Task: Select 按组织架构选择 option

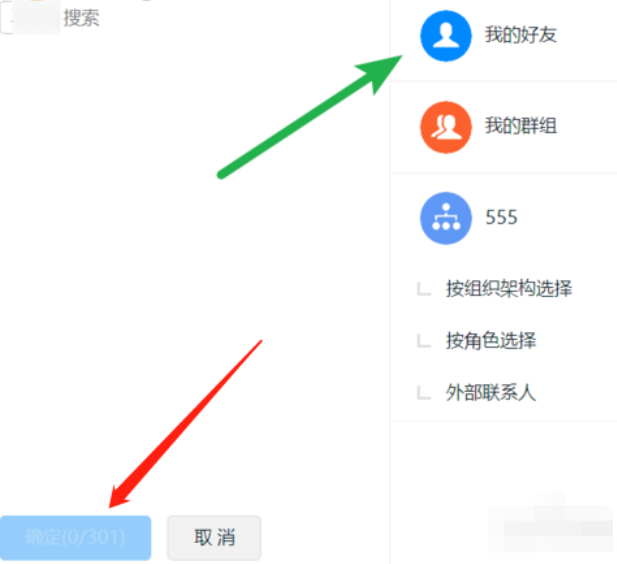Action: [x=509, y=288]
